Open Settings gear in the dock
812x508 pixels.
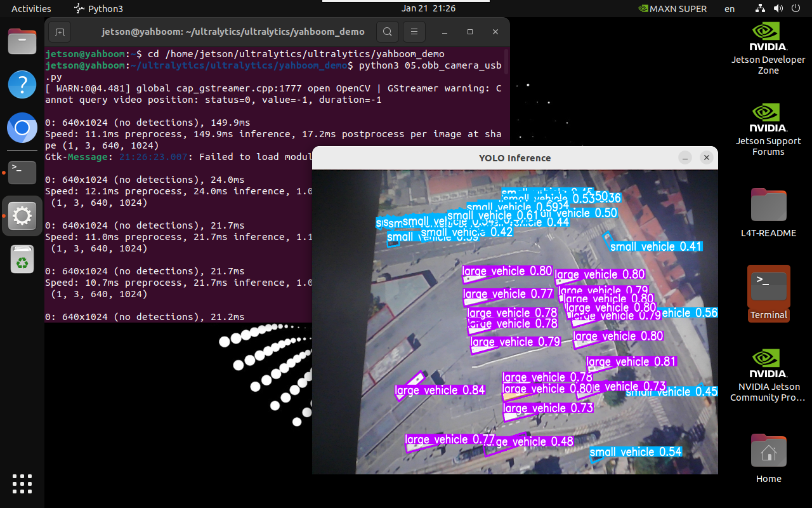pos(22,216)
